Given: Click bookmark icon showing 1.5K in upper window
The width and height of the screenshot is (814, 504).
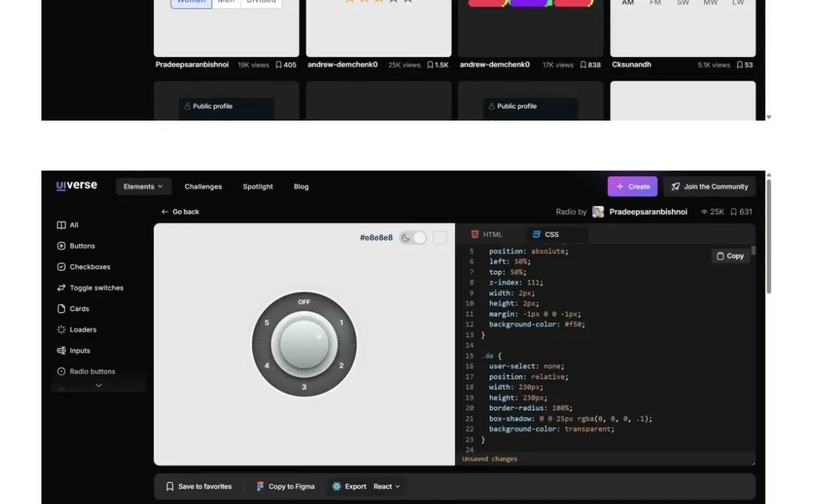Looking at the screenshot, I should [x=430, y=65].
